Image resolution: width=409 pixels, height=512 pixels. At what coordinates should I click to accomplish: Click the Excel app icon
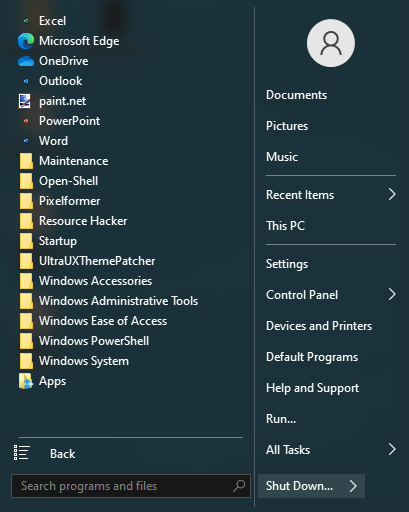[x=26, y=21]
